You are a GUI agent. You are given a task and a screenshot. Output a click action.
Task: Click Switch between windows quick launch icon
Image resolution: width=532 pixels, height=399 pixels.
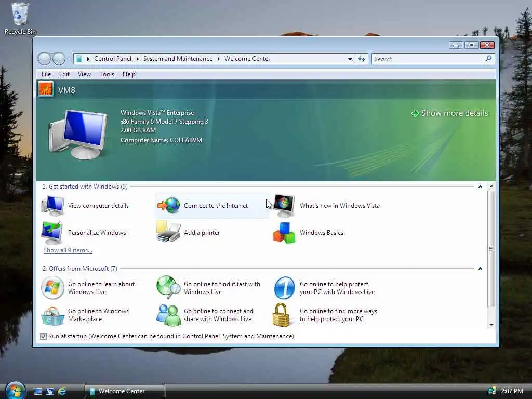click(x=50, y=391)
